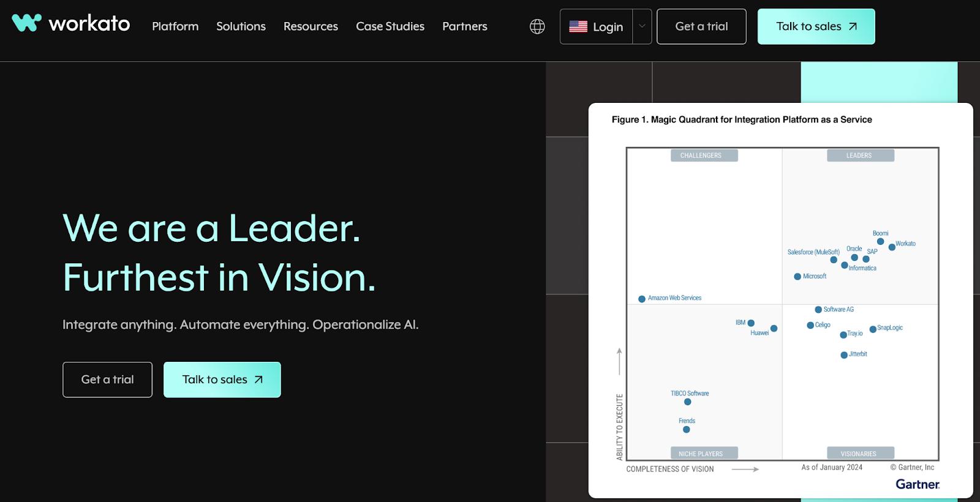Click the Magic Quadrant chart image

pos(781,301)
